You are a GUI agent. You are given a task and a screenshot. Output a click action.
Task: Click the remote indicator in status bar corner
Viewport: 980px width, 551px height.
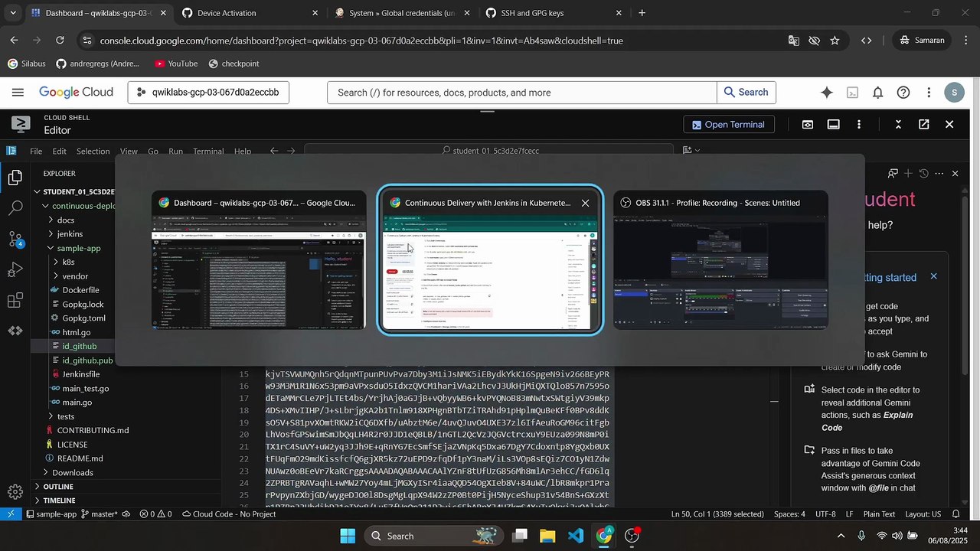pos(11,514)
